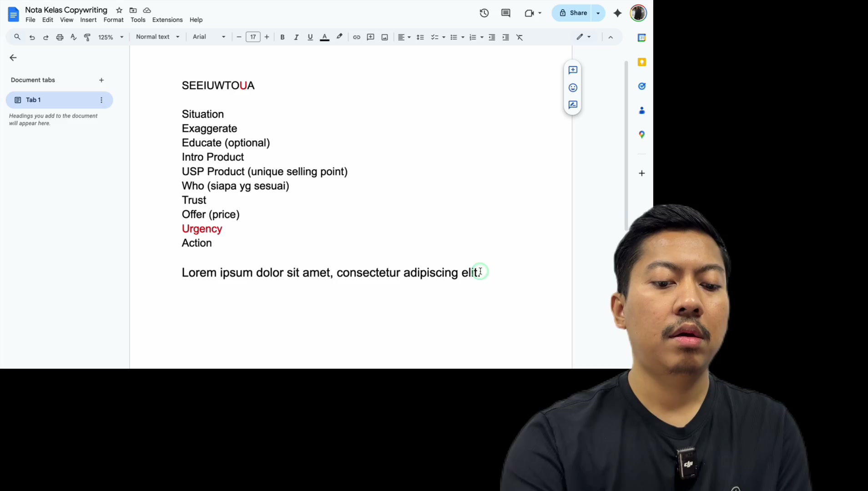Increase the font size
This screenshot has width=868, height=491.
tap(267, 37)
